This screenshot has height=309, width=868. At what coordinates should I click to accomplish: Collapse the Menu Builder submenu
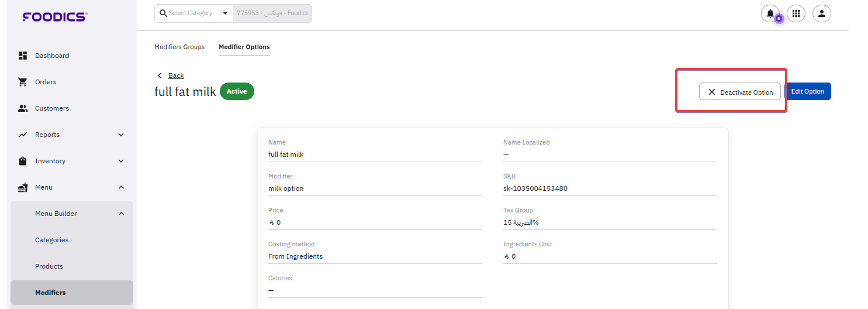pyautogui.click(x=121, y=214)
